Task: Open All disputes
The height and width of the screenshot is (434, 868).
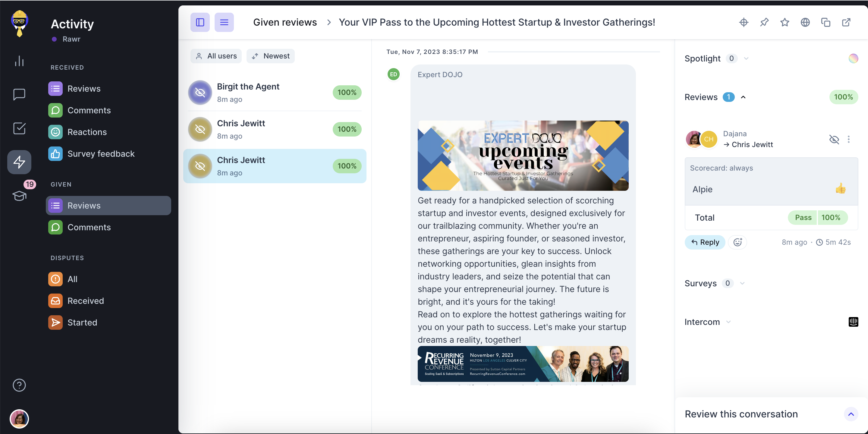Action: 108,279
